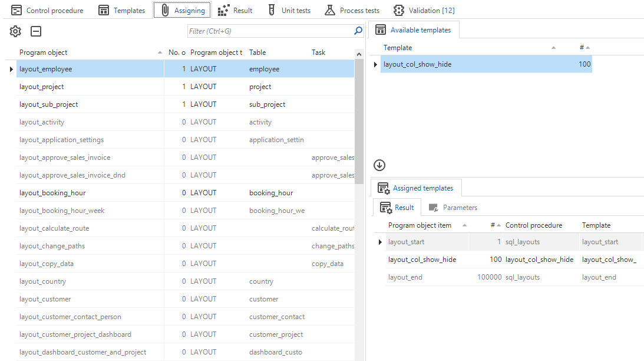Sort available templates by Template column
The height and width of the screenshot is (361, 644).
398,48
